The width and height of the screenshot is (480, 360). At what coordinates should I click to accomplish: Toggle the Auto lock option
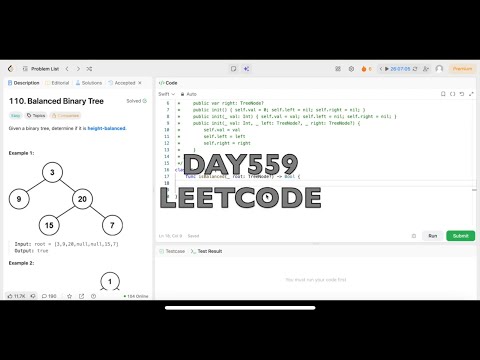(x=189, y=94)
